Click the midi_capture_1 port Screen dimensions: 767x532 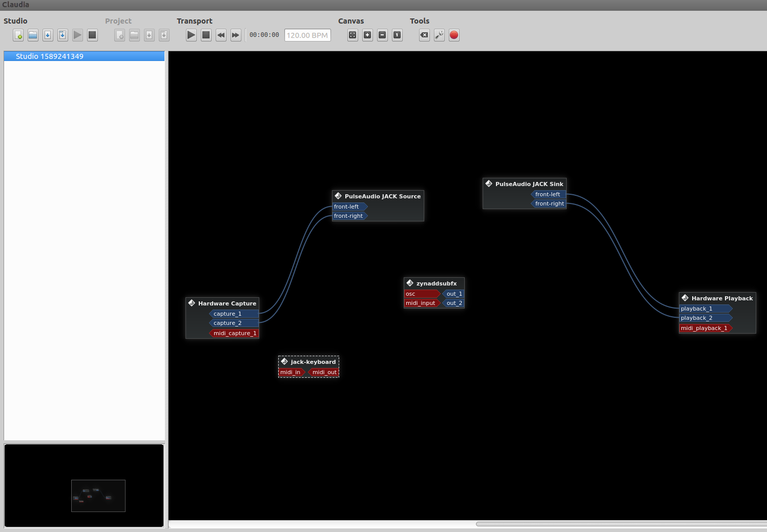[234, 333]
